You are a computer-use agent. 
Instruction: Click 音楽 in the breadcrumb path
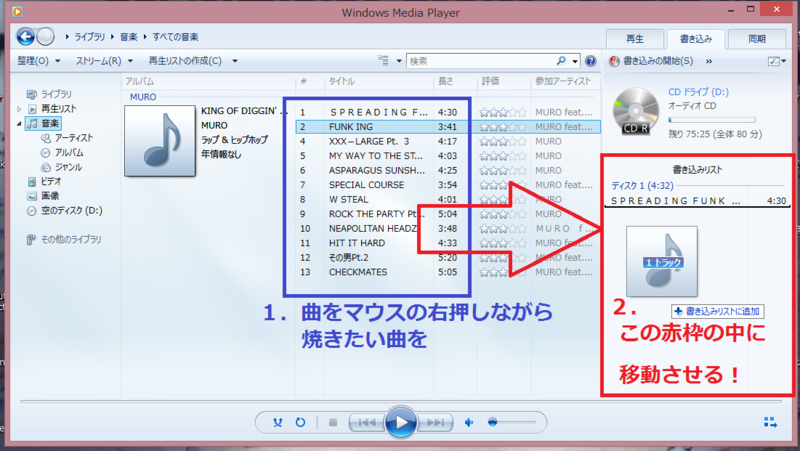click(129, 37)
